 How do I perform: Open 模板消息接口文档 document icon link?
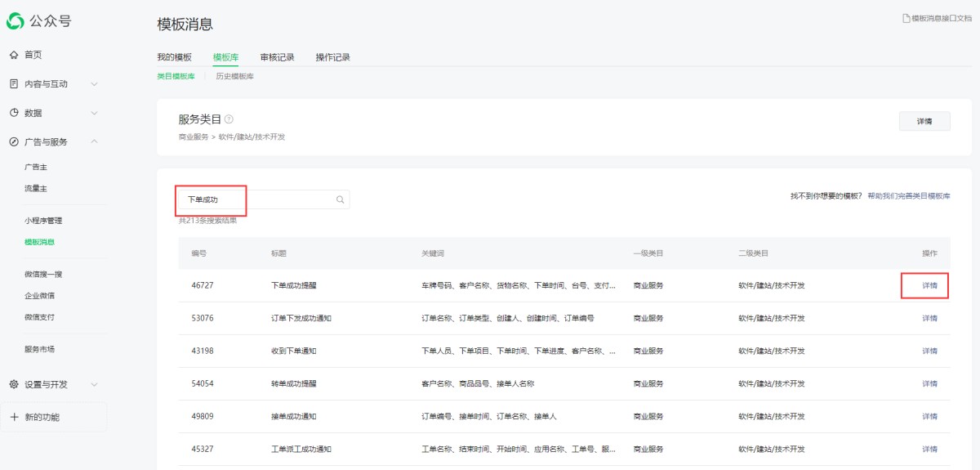(x=906, y=18)
